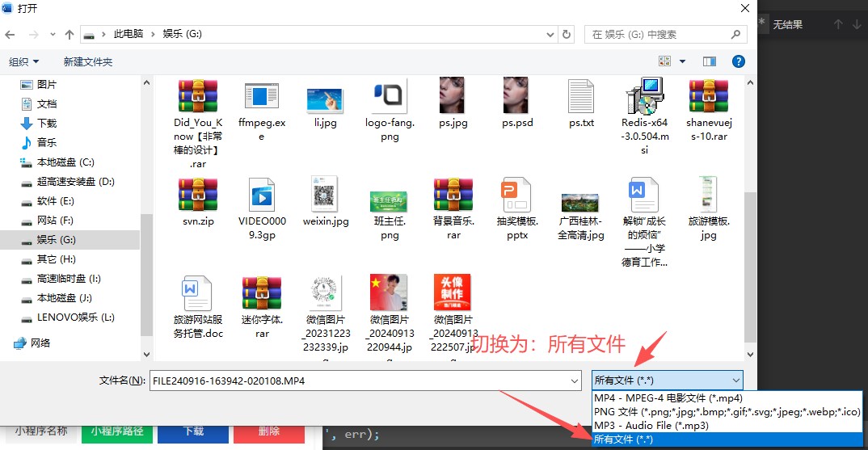Click the Up one level arrow

coord(70,35)
